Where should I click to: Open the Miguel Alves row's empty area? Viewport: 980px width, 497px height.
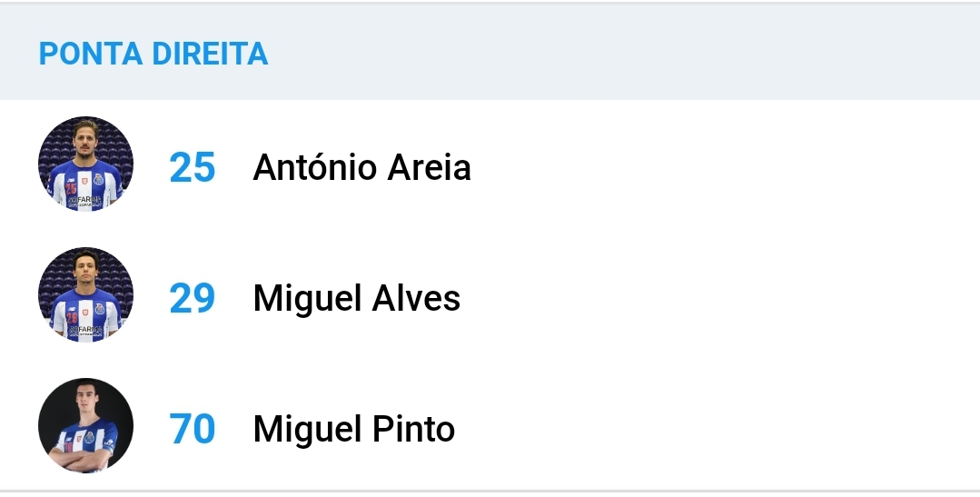pos(725,297)
